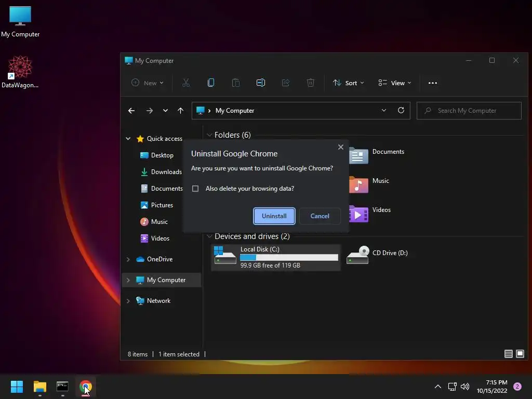532x399 pixels.
Task: Select Downloads in Quick access
Action: tap(162, 171)
